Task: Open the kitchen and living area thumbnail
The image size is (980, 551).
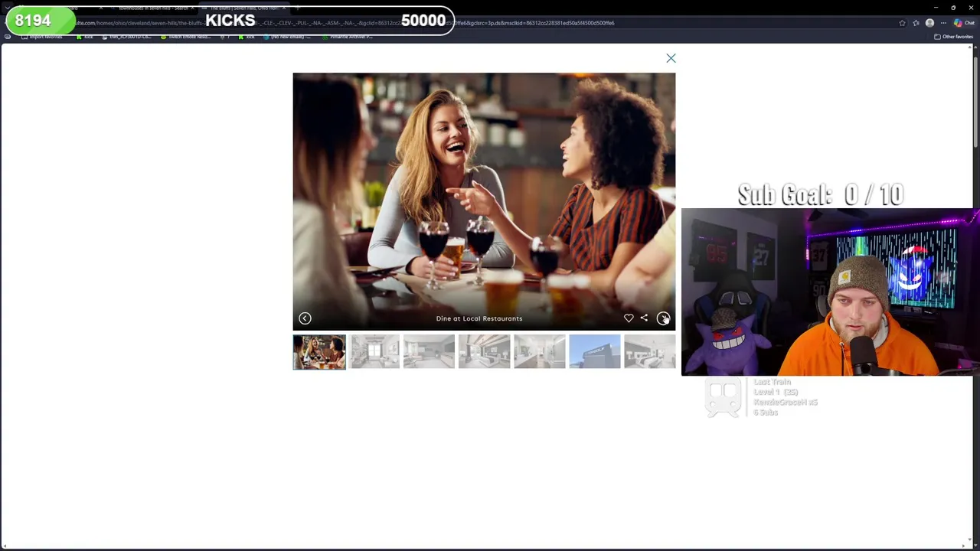Action: coord(429,352)
